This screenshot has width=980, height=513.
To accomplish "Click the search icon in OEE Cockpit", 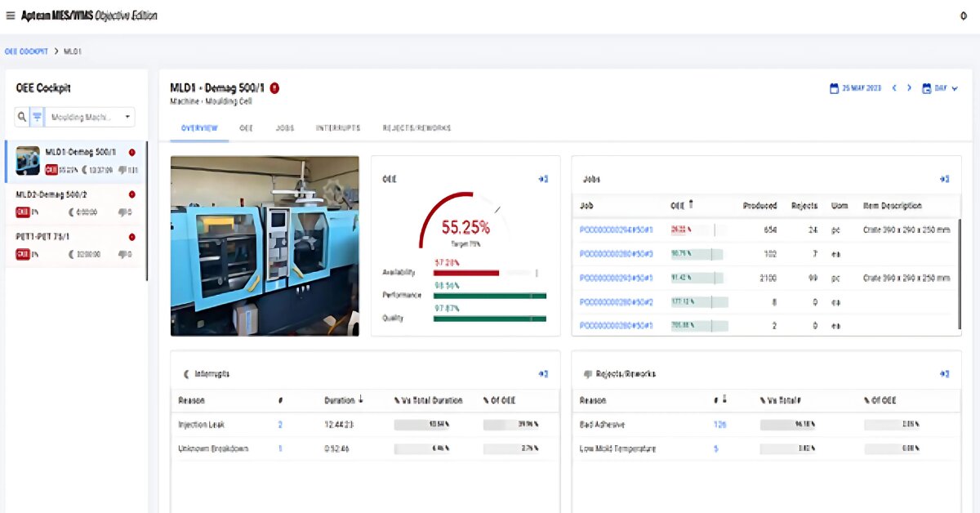I will tap(22, 117).
